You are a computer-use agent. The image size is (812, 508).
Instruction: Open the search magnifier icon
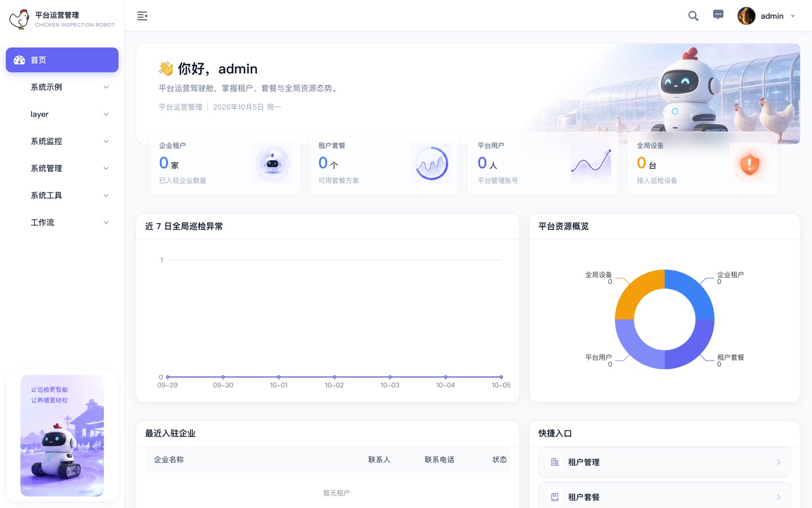tap(693, 16)
